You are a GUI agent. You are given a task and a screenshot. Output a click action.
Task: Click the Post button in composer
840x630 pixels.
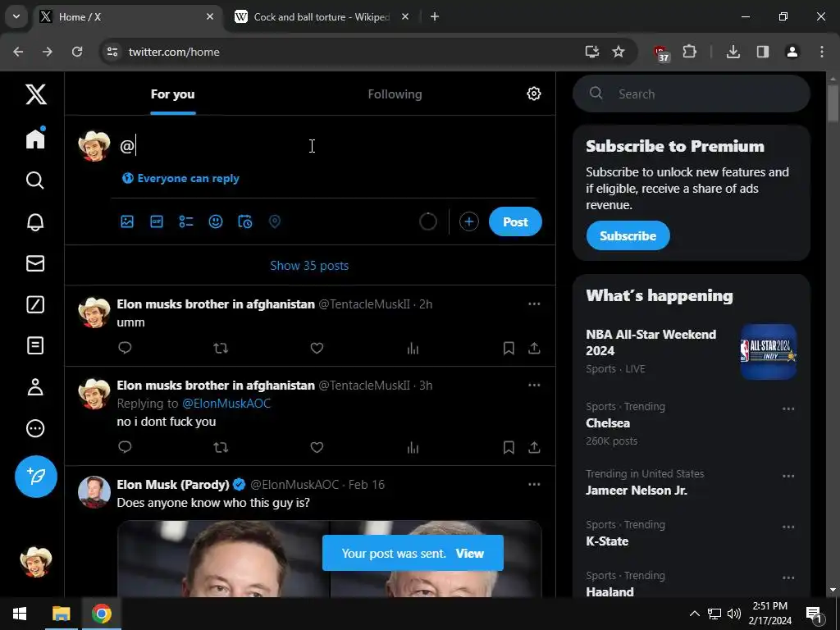click(515, 221)
